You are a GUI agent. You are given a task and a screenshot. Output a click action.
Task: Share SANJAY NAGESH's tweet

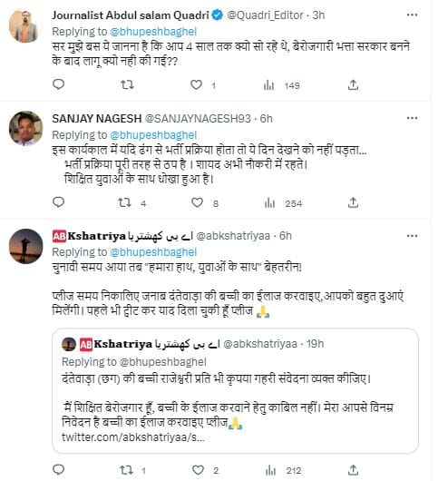354,202
